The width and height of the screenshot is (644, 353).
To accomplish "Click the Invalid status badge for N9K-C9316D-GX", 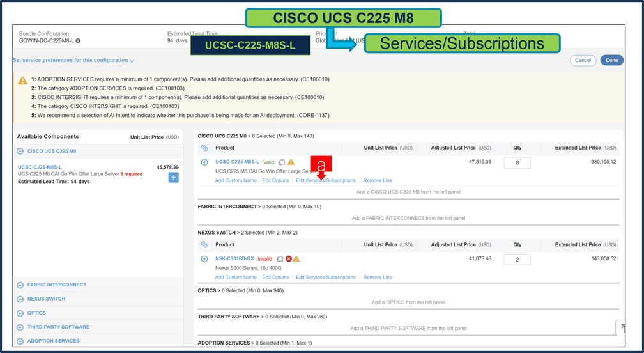I will click(x=265, y=259).
